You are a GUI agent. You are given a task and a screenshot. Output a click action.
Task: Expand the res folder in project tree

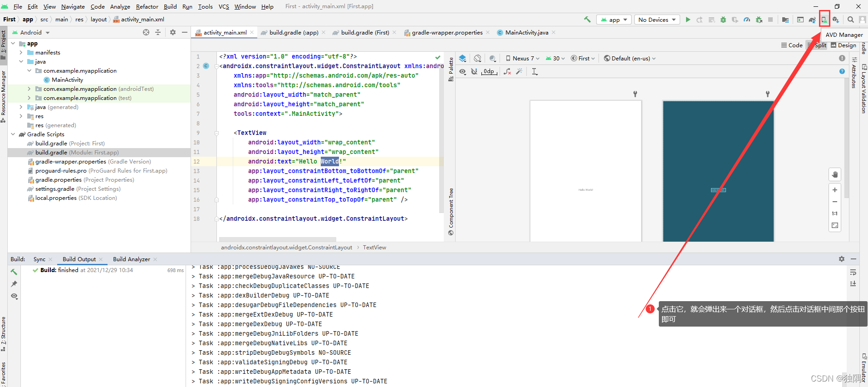[21, 116]
